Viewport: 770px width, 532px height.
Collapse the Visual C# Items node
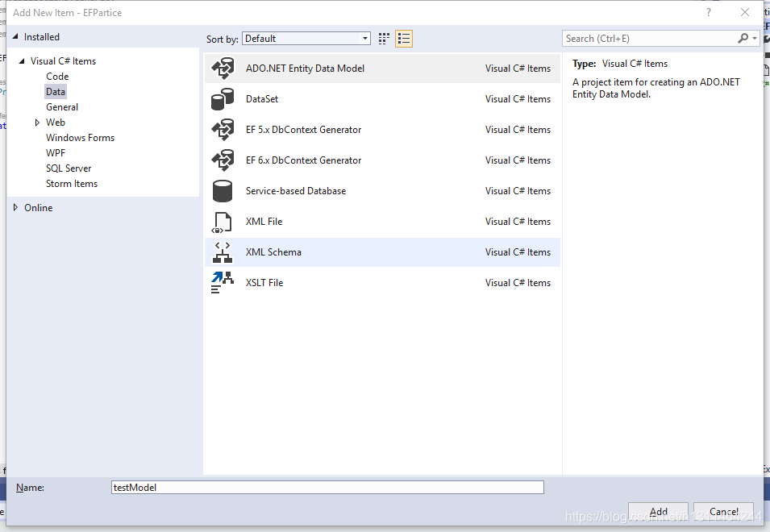22,61
